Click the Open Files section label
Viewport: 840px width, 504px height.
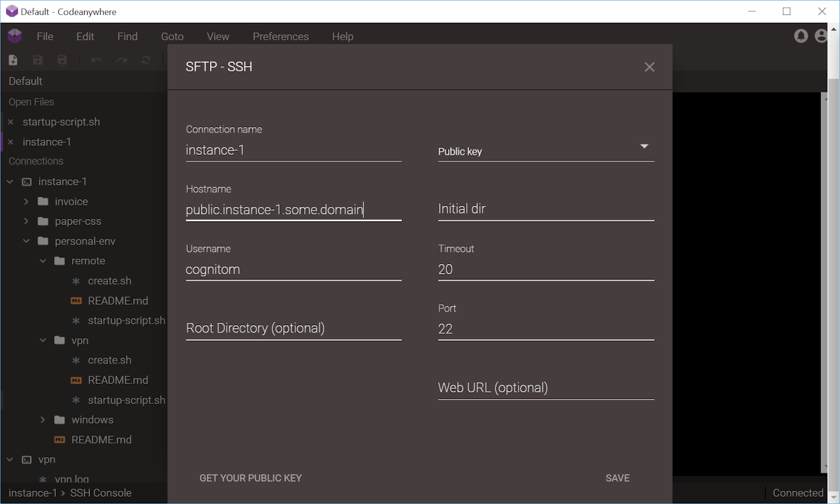(31, 102)
